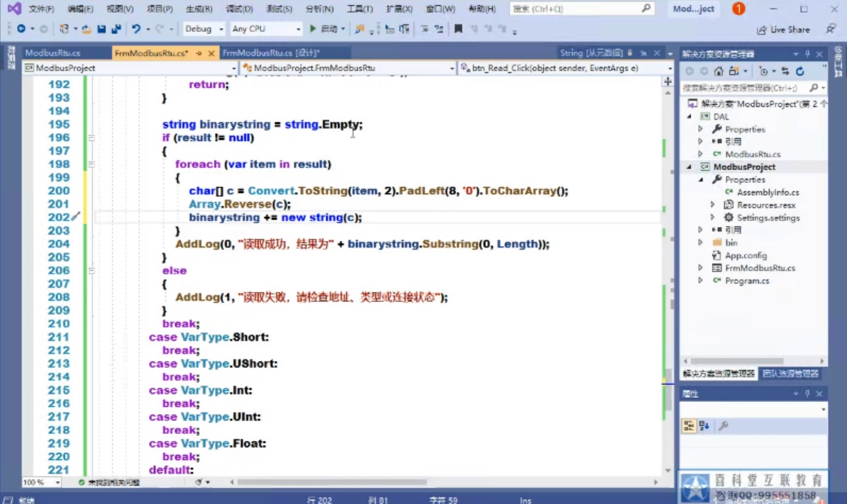This screenshot has width=847, height=504.
Task: Click the Refresh icon in Solution Explorer
Action: point(800,71)
